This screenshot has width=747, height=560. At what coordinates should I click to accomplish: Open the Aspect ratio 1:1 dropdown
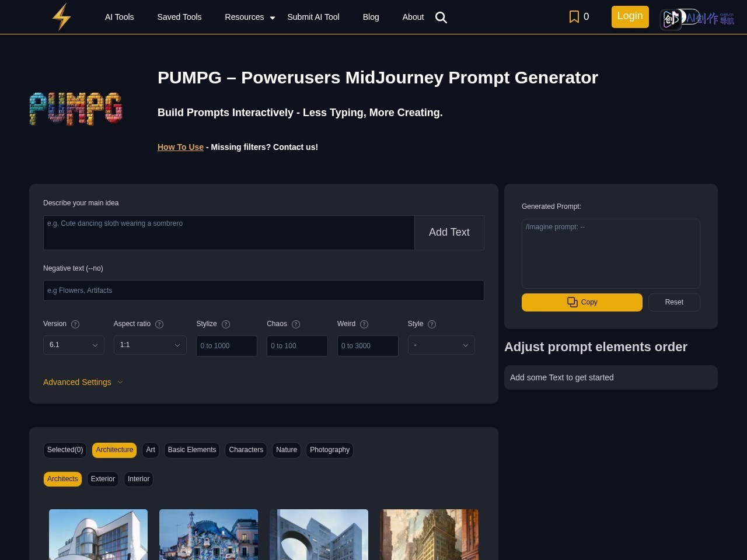(x=150, y=345)
